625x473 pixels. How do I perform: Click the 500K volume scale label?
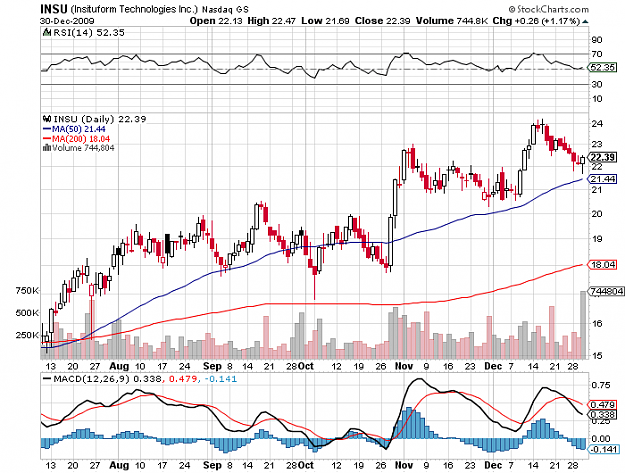point(27,313)
